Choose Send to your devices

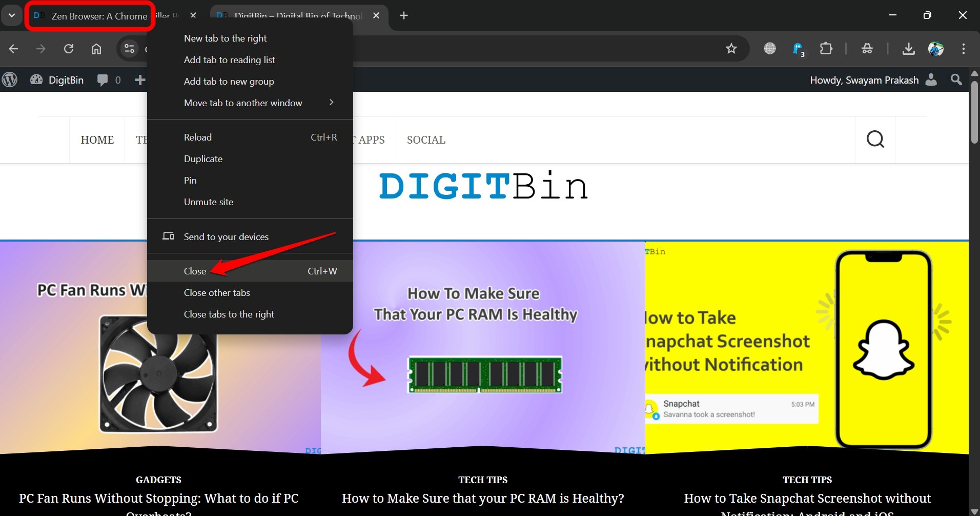[250, 236]
